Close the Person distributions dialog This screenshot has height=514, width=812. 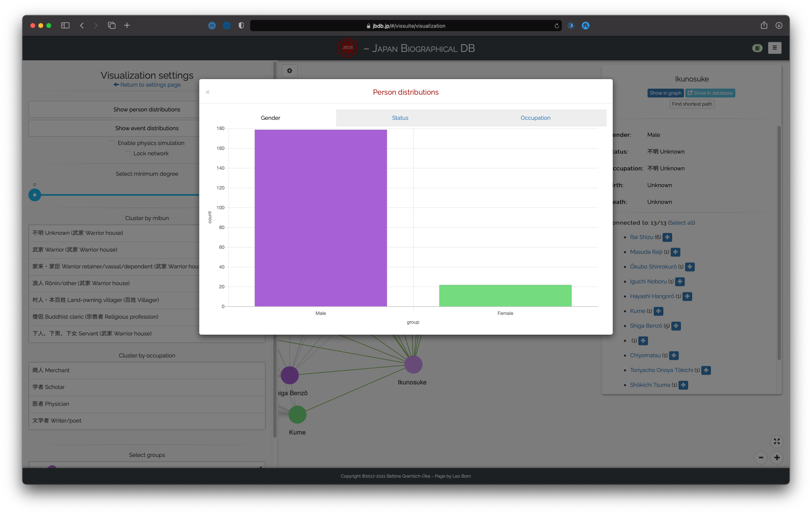coord(208,92)
